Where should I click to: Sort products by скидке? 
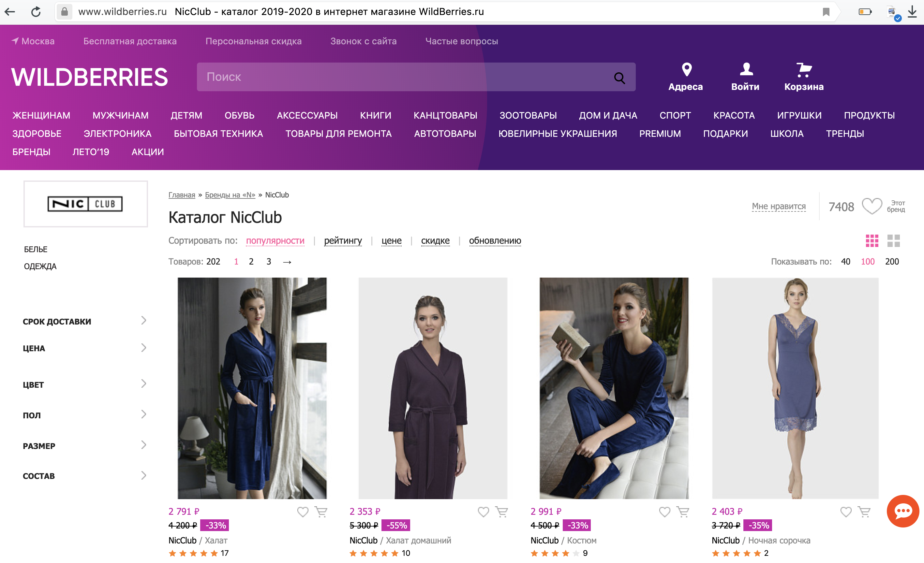tap(435, 241)
